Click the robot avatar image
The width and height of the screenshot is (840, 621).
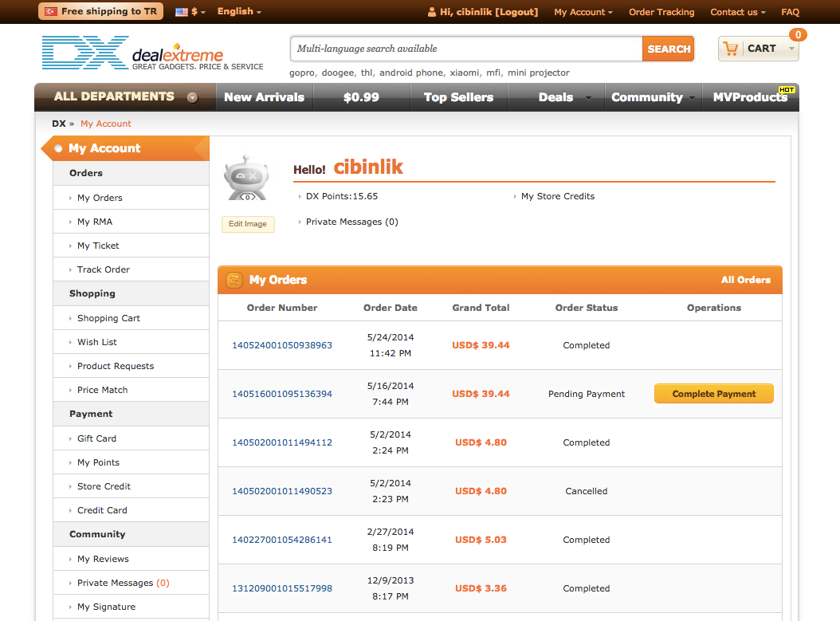246,178
